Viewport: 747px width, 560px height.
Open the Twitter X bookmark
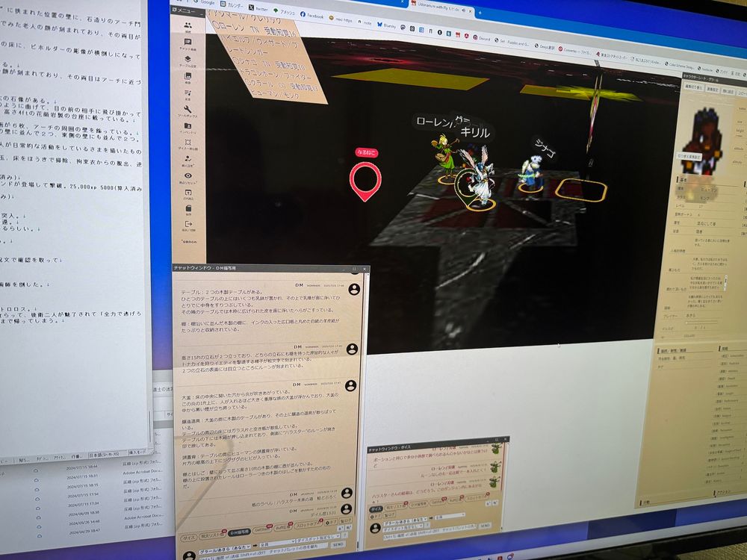tap(258, 8)
